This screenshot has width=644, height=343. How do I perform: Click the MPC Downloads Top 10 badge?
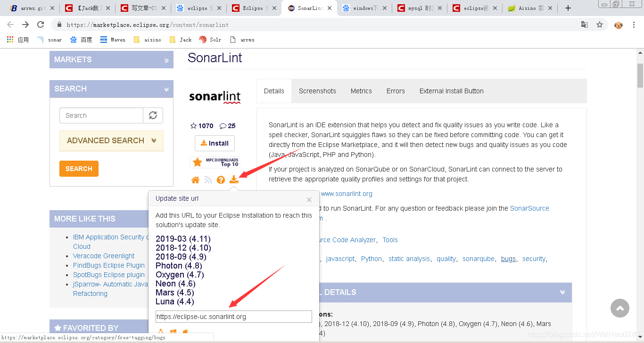click(215, 163)
